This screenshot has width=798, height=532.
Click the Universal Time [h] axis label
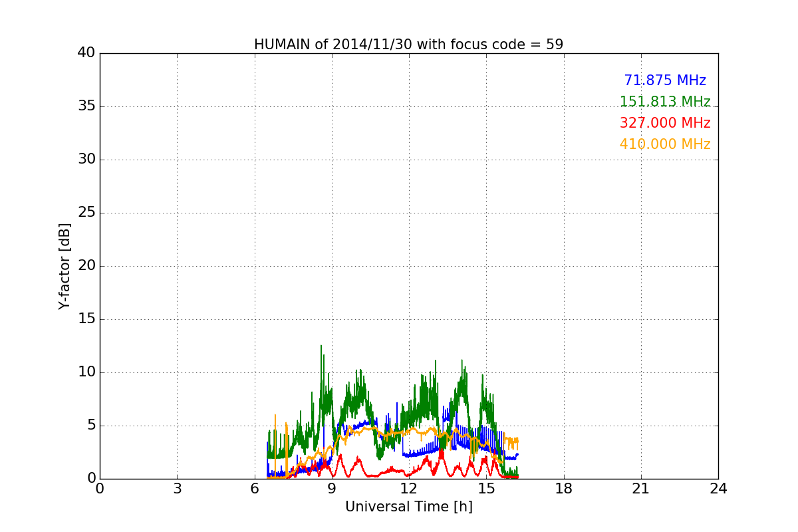point(409,507)
